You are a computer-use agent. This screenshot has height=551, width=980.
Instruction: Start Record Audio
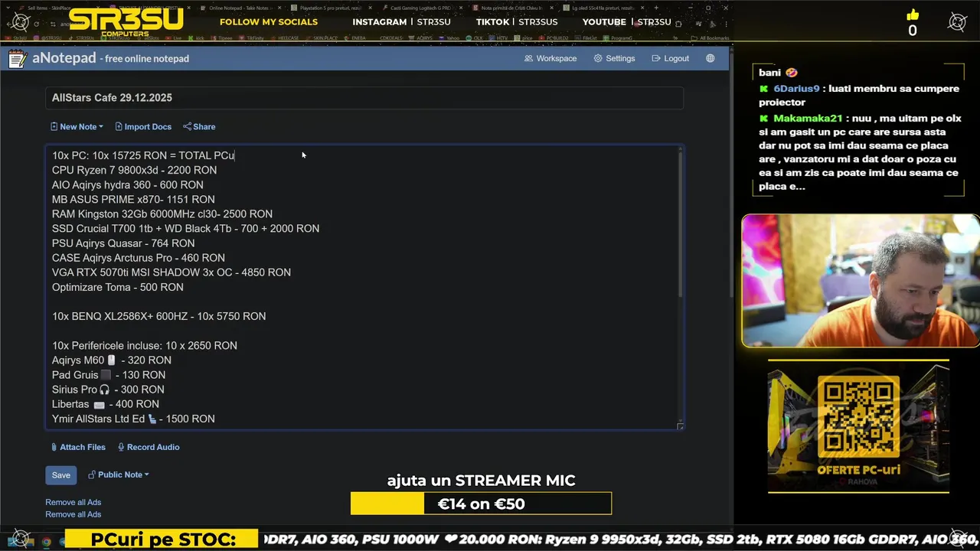coord(149,447)
